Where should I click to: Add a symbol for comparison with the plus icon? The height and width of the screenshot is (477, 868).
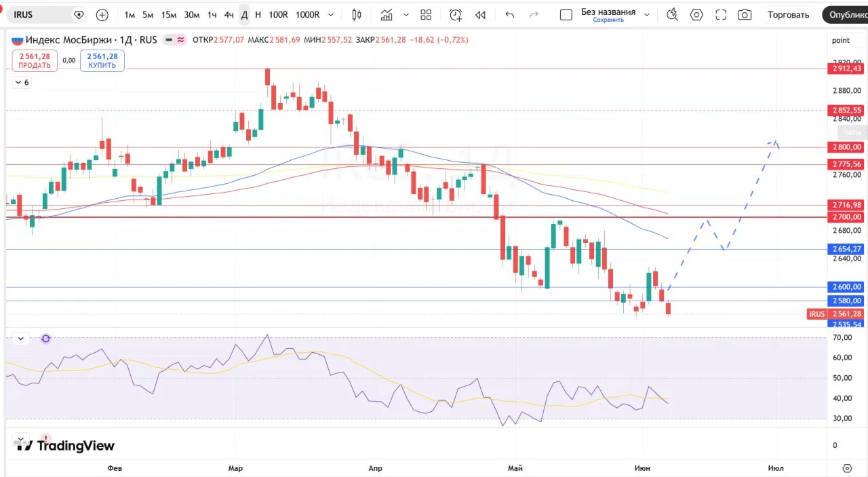point(102,14)
